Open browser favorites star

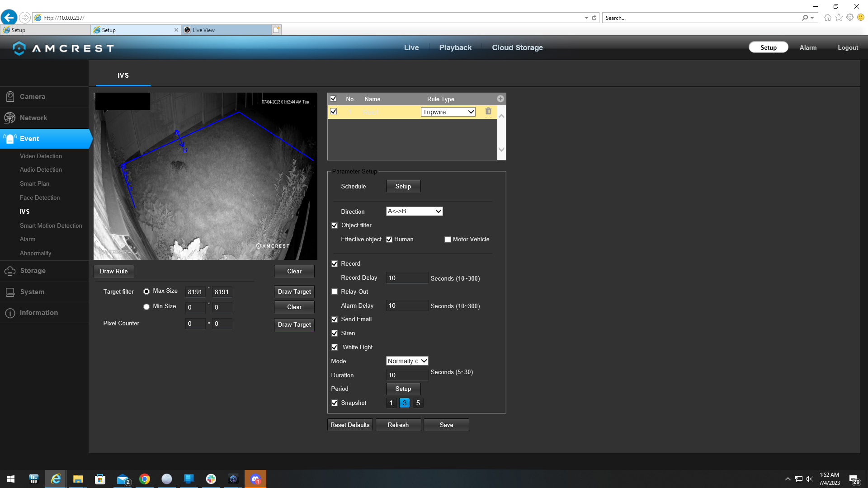[839, 18]
